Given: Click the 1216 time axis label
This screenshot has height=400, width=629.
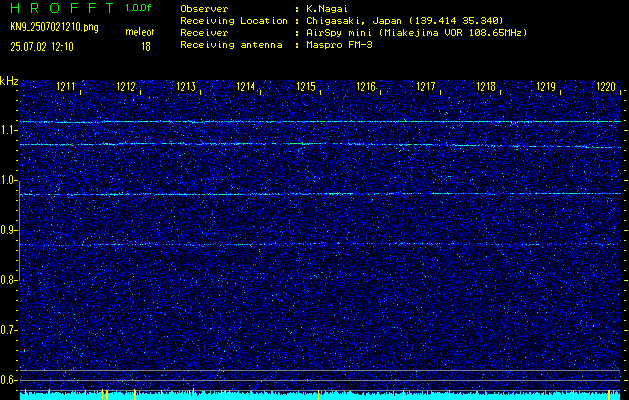Looking at the screenshot, I should 366,87.
